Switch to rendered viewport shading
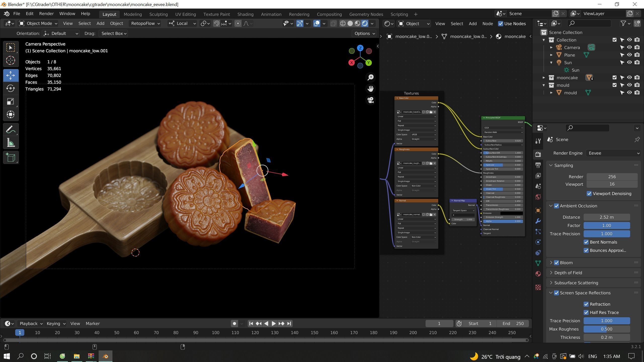 click(365, 23)
